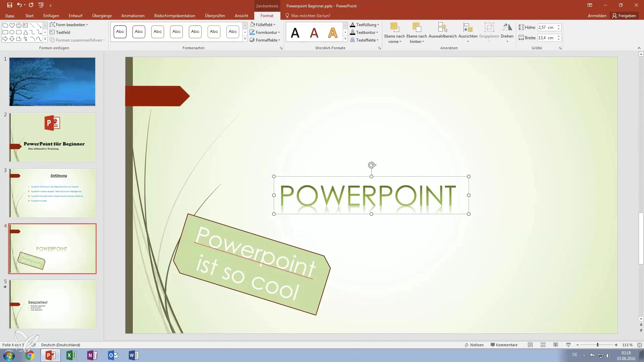Click the Freigeben share button
The image size is (644, 362).
(x=624, y=16)
